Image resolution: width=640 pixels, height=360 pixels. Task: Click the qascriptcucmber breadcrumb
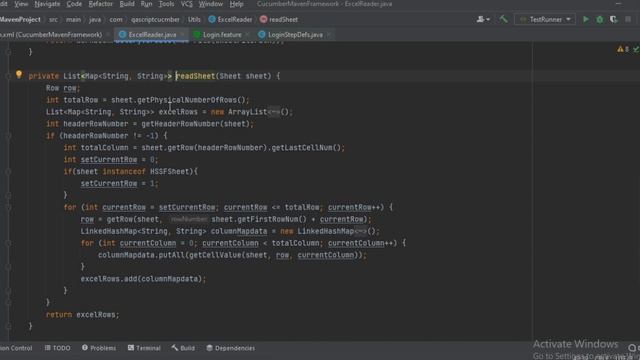[x=155, y=19]
